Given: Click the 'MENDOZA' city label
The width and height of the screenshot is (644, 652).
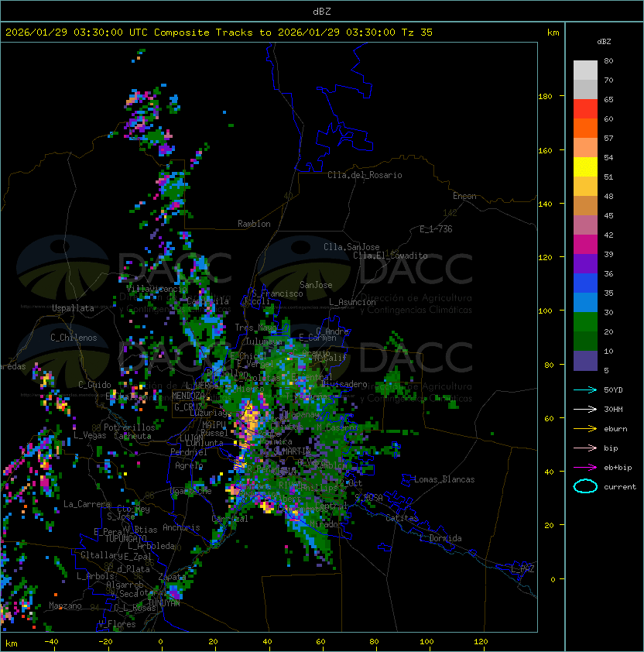Looking at the screenshot, I should pyautogui.click(x=188, y=396).
